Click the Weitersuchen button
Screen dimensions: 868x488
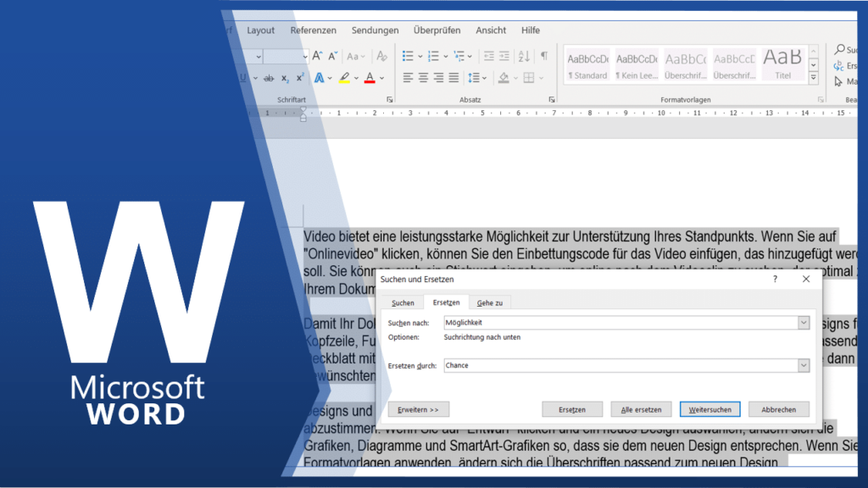[710, 409]
